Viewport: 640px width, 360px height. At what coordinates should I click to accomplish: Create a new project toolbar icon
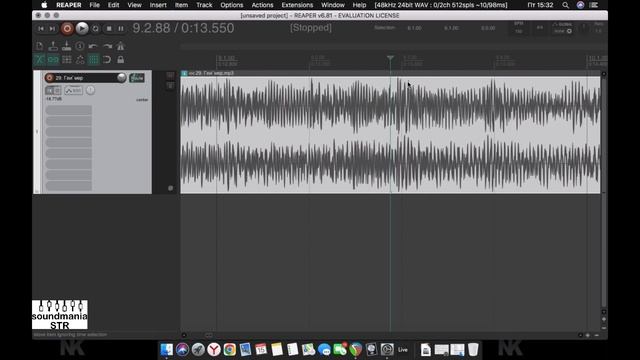point(40,46)
